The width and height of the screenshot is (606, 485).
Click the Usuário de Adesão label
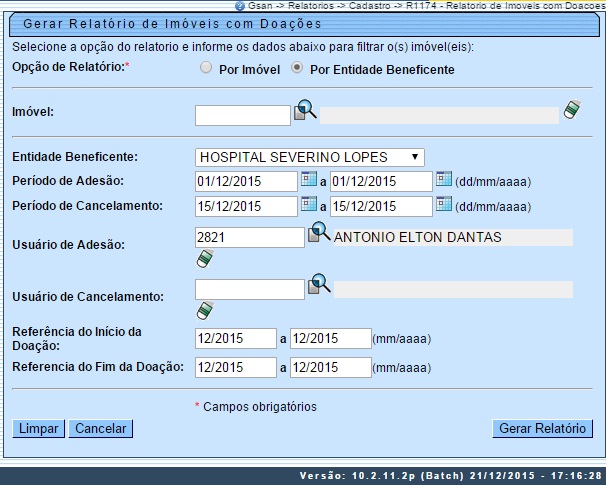68,245
